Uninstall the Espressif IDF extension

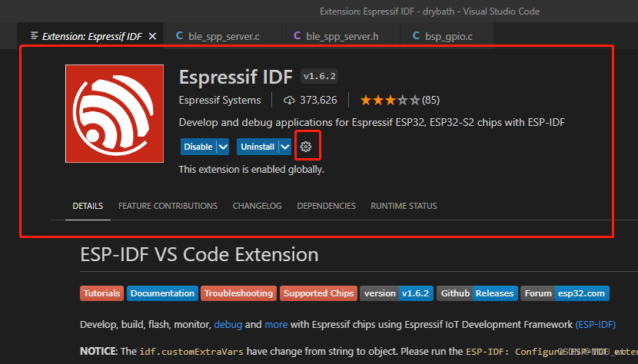pyautogui.click(x=258, y=147)
